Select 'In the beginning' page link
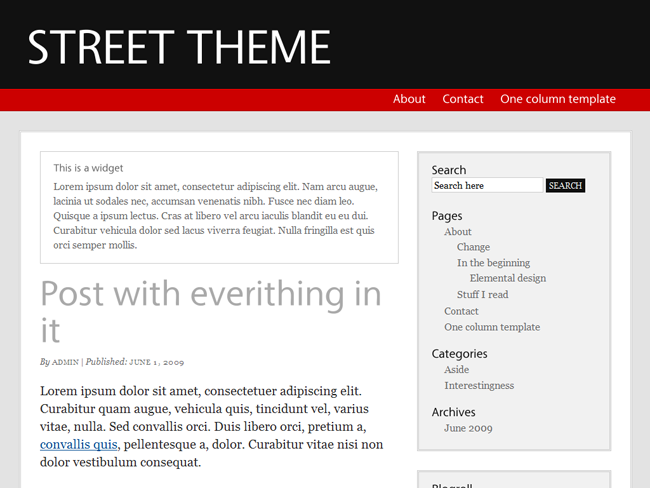The width and height of the screenshot is (650, 488). point(493,263)
